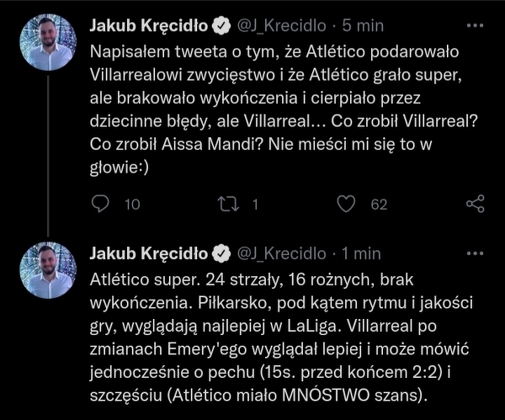Reply to the first tweet via speech bubble icon
Image resolution: width=505 pixels, height=420 pixels.
pyautogui.click(x=99, y=204)
